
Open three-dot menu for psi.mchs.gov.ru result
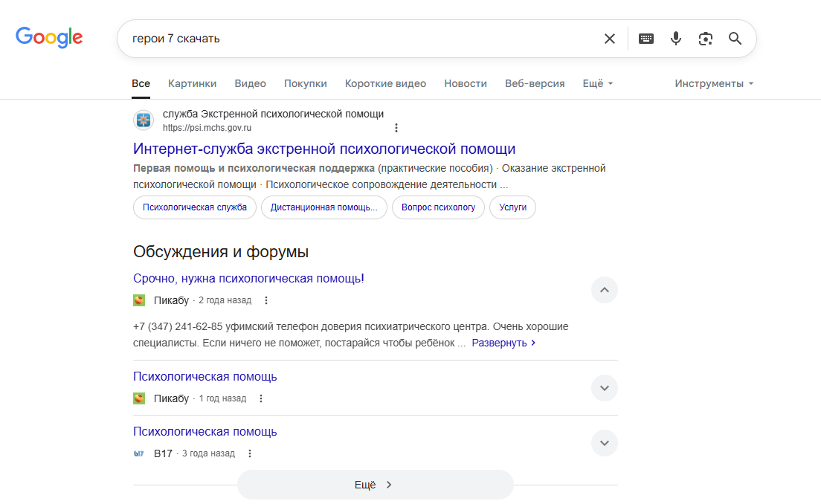396,128
